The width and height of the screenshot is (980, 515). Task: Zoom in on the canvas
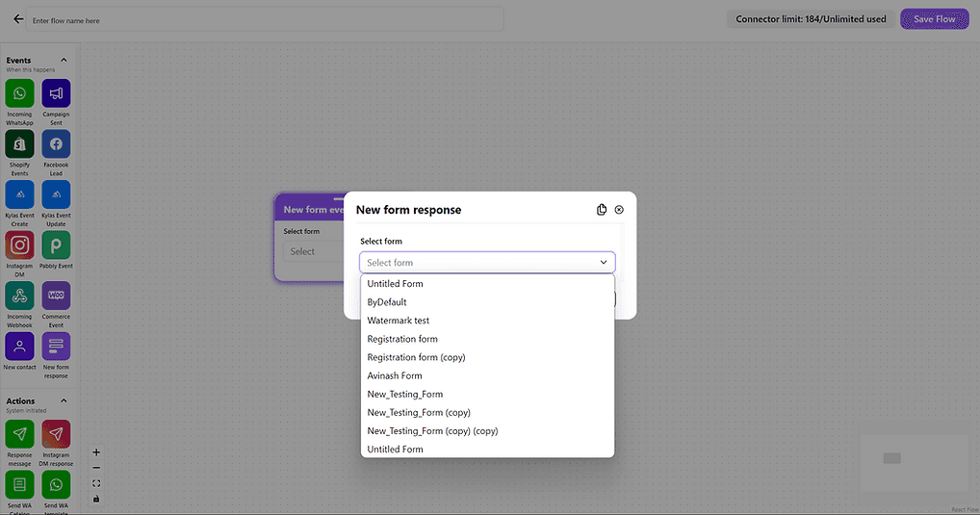pyautogui.click(x=96, y=452)
